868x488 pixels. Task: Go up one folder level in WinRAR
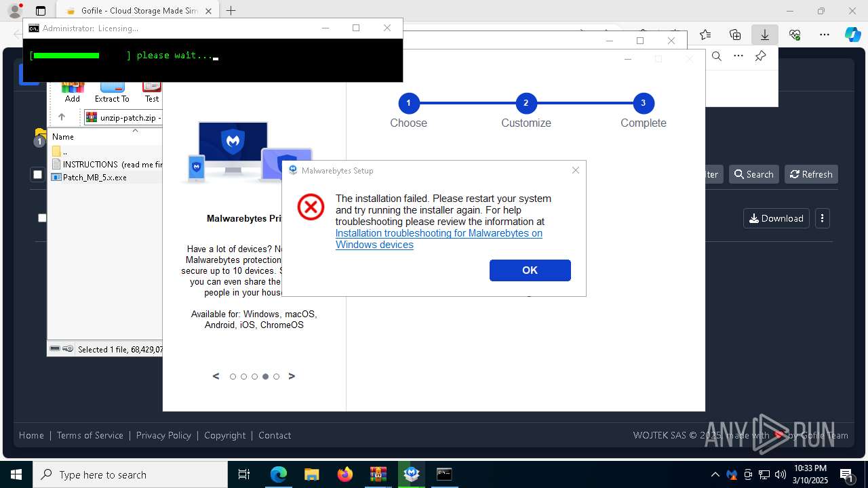click(62, 117)
